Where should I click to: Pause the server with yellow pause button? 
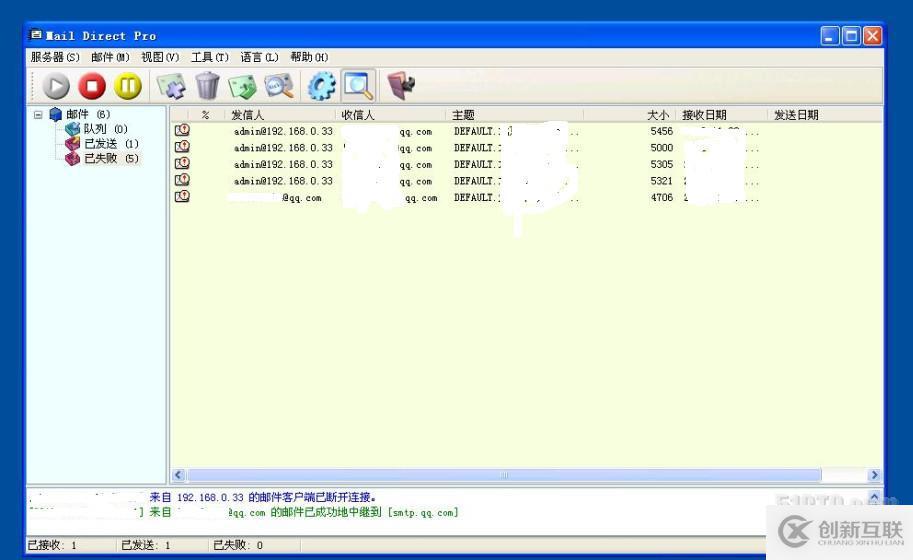pyautogui.click(x=128, y=86)
